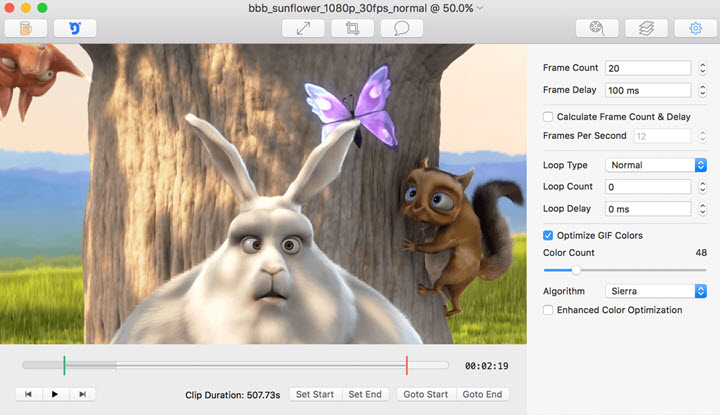Viewport: 720px width, 416px height.
Task: Click the Set End button
Action: 365,394
